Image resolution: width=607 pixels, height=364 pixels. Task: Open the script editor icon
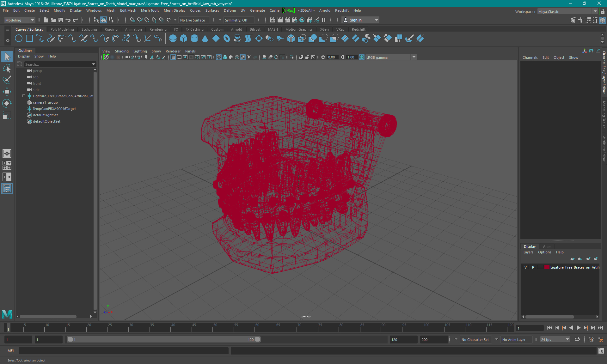[601, 351]
